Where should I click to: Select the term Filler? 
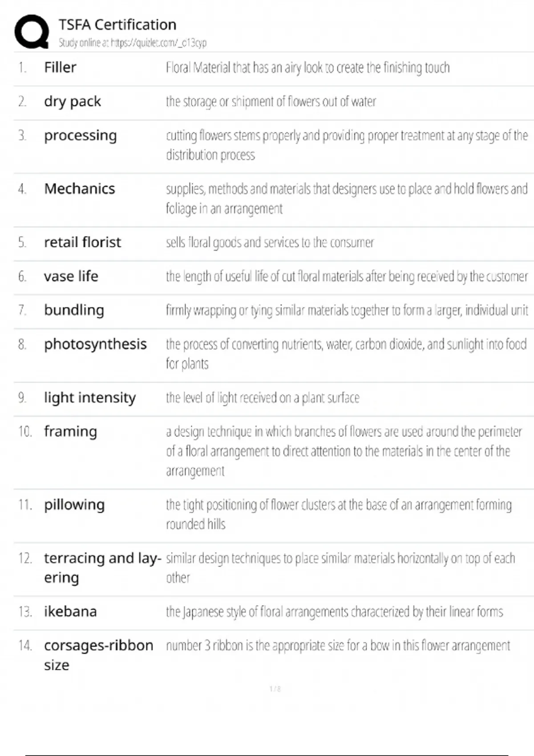[x=60, y=67]
